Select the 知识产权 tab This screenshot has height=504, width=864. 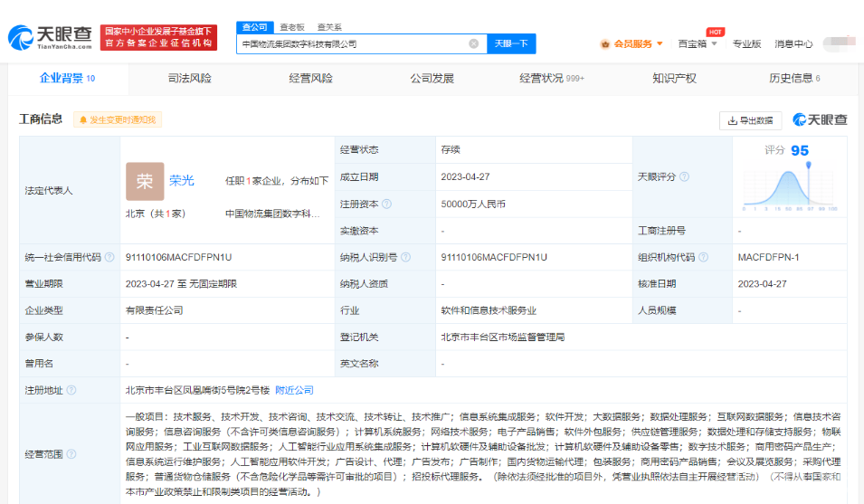[674, 78]
